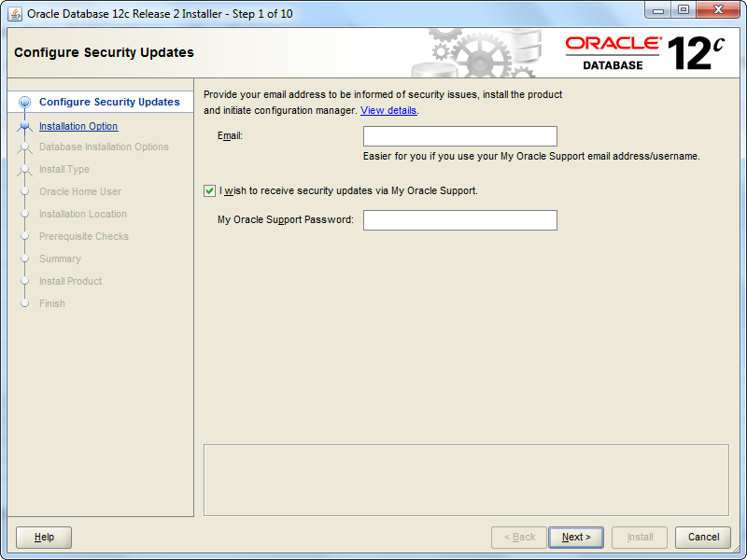The image size is (747, 560).
Task: Click the Cancel button
Action: pos(703,537)
